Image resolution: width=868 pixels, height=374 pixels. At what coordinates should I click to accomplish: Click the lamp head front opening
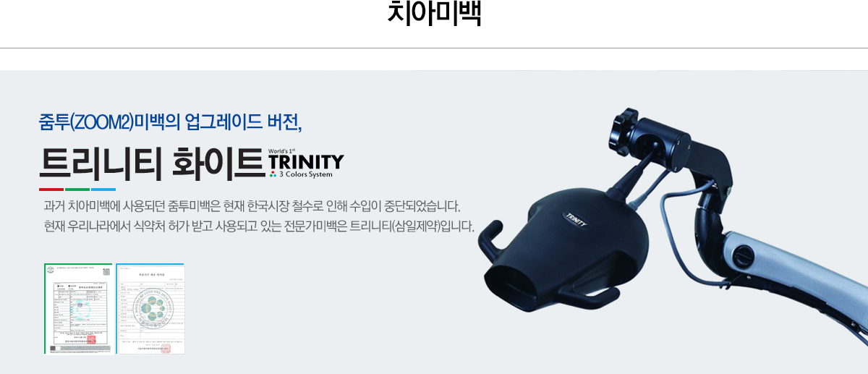pos(513,286)
